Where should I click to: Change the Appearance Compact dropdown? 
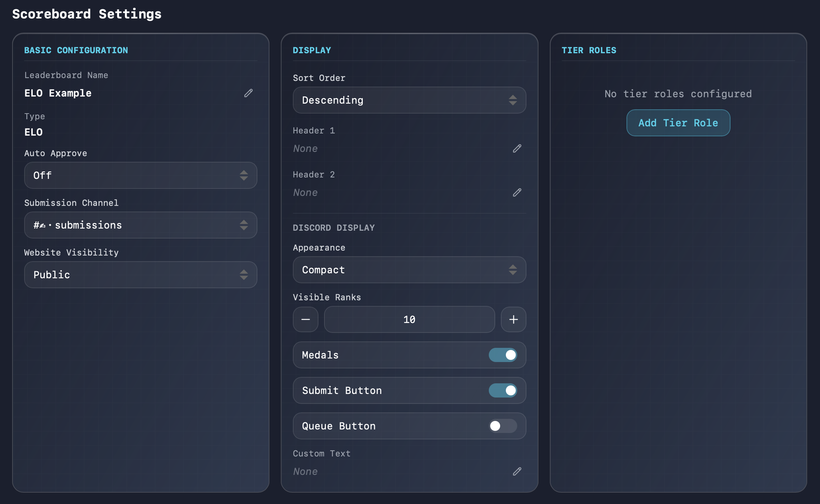[409, 270]
